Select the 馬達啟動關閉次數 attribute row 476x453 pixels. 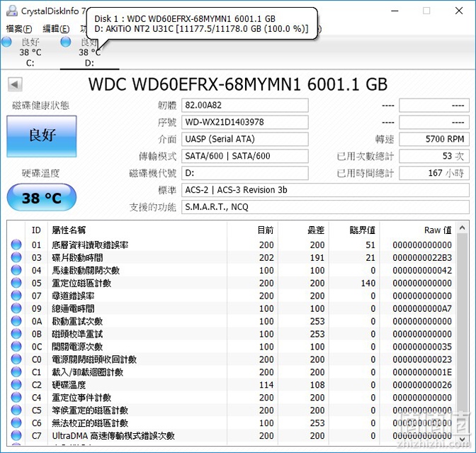coord(232,270)
